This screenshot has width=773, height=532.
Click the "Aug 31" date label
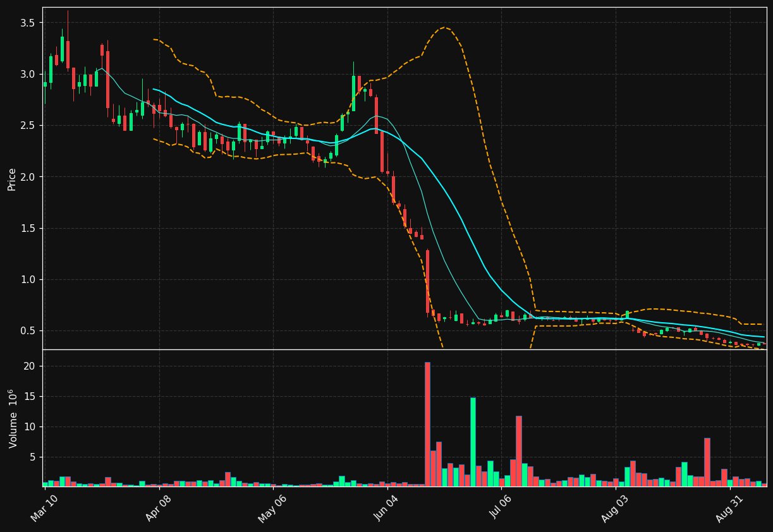point(730,509)
